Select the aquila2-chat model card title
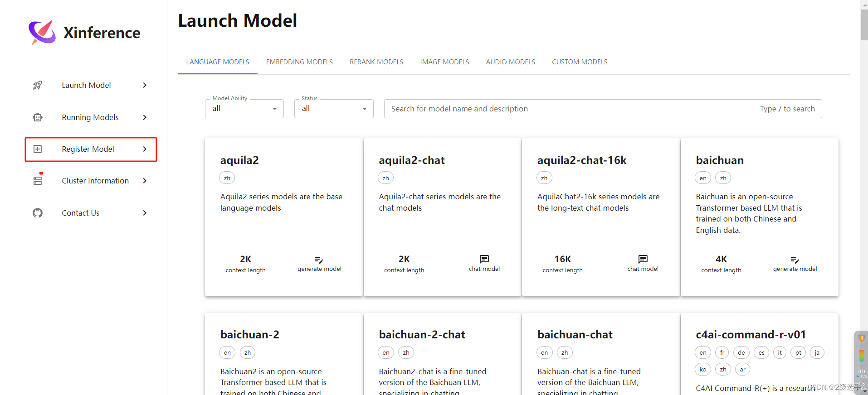This screenshot has height=395, width=868. (x=412, y=160)
